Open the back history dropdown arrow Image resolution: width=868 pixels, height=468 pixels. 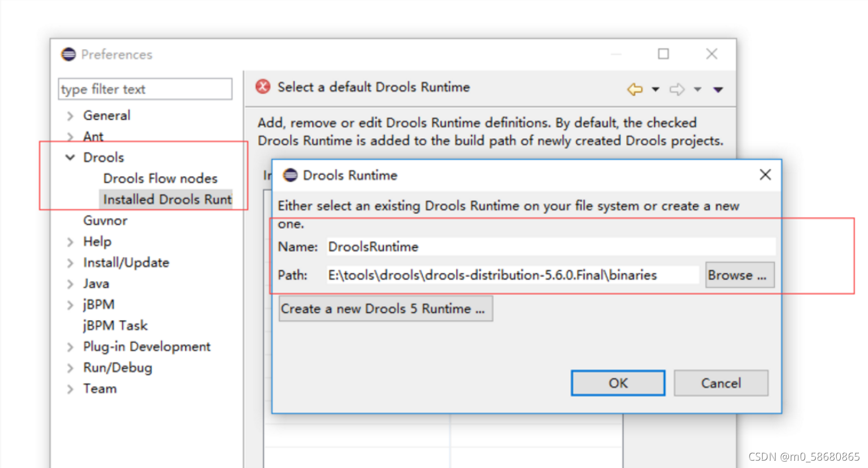pyautogui.click(x=656, y=89)
